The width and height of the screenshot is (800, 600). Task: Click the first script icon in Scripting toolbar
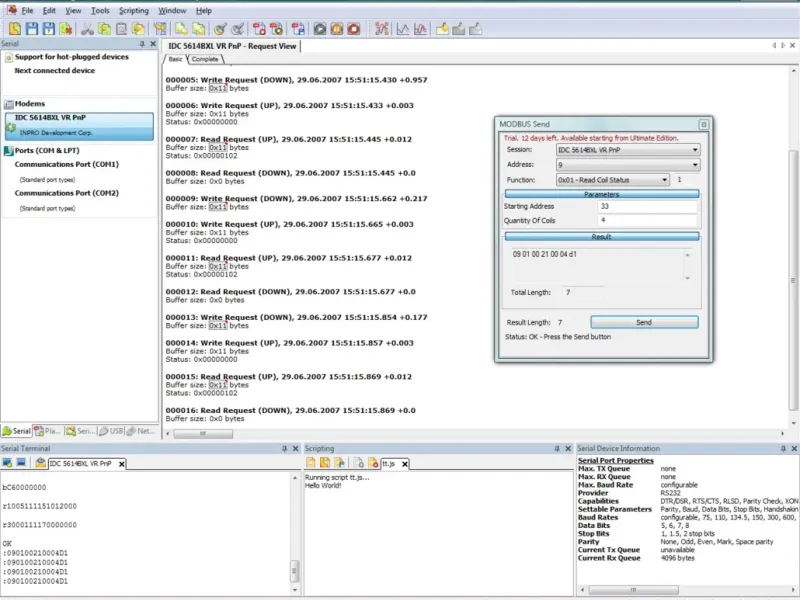310,463
